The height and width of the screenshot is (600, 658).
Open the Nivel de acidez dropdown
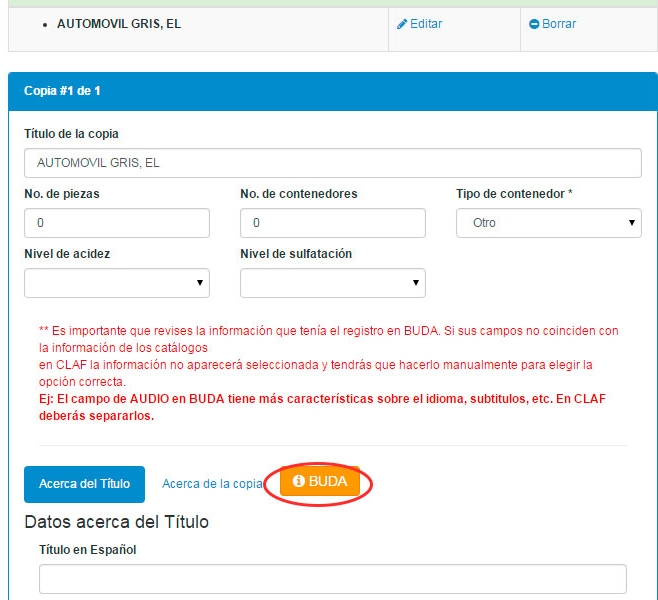pyautogui.click(x=116, y=283)
